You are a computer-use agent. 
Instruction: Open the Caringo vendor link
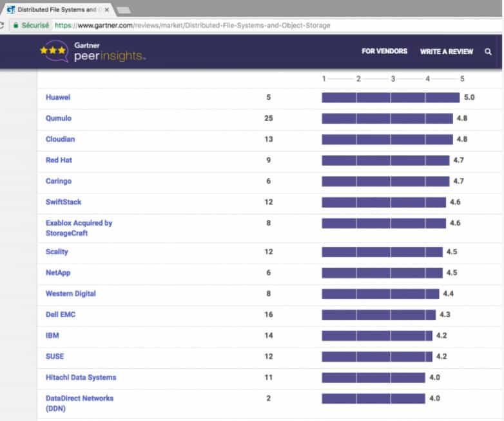coord(59,181)
